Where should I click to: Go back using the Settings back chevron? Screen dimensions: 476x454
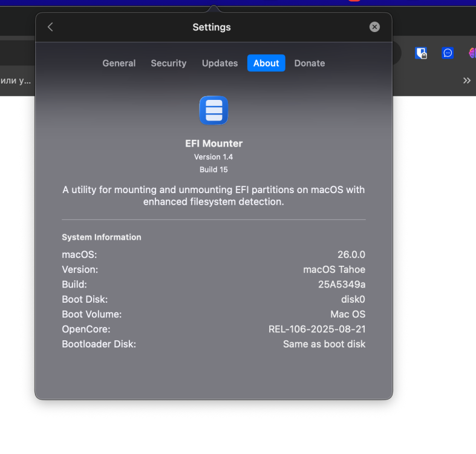click(x=50, y=27)
